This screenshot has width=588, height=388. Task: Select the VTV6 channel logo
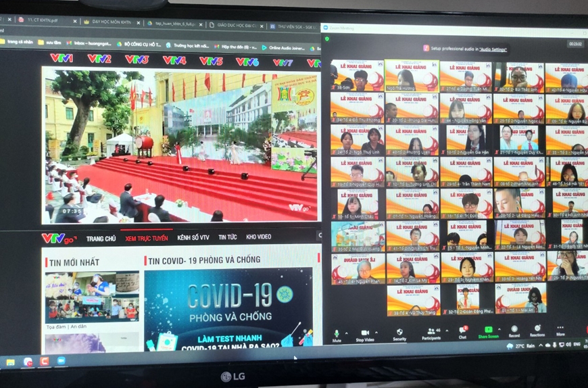pos(247,62)
